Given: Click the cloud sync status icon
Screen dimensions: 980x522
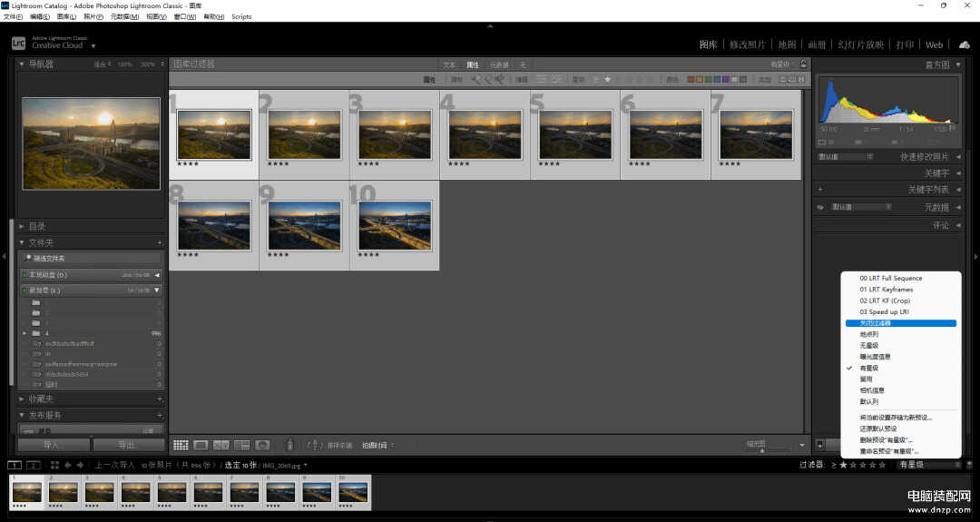Looking at the screenshot, I should tap(965, 44).
